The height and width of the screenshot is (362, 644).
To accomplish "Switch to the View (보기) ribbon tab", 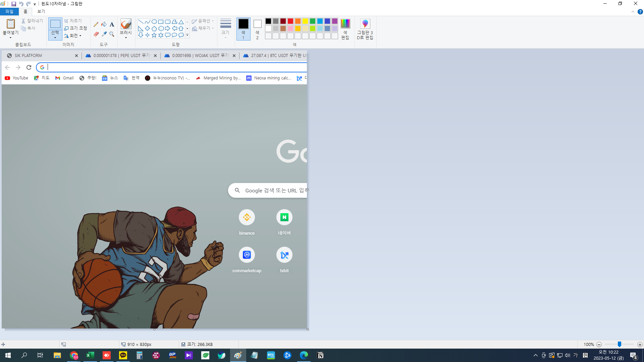I will [41, 11].
